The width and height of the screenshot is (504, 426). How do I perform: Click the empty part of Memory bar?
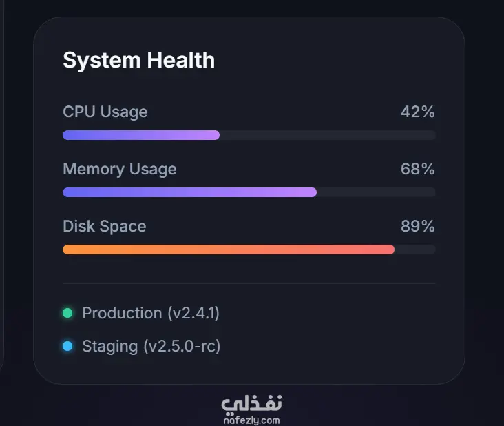376,192
